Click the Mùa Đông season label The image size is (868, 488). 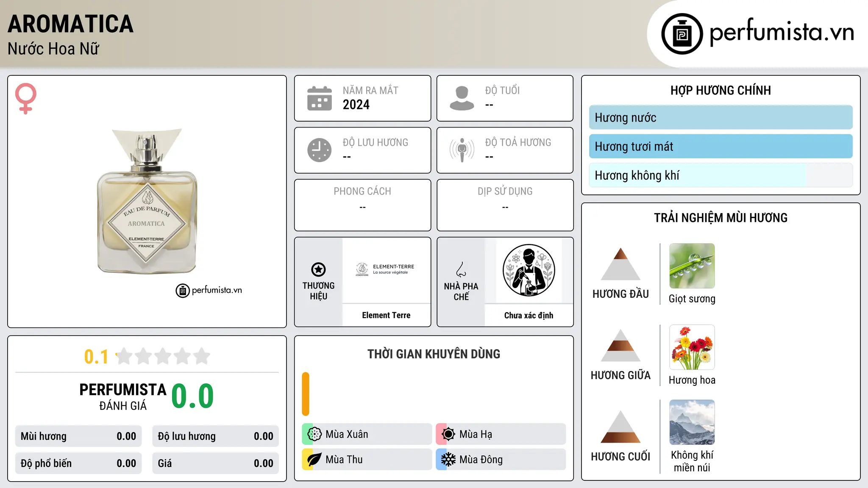coord(481,460)
